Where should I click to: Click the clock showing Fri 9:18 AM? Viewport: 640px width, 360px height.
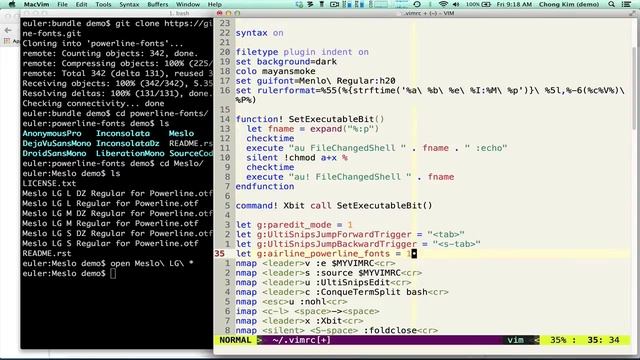point(514,4)
